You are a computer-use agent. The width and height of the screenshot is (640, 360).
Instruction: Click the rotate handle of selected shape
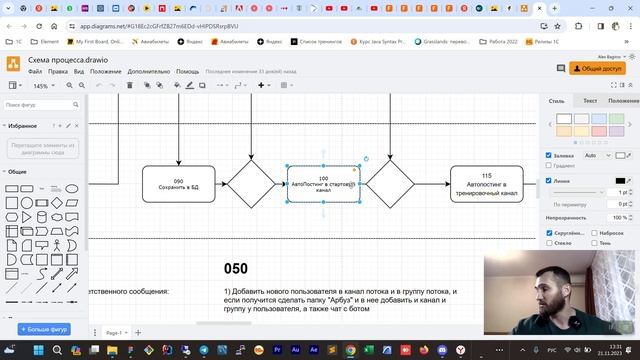[366, 159]
